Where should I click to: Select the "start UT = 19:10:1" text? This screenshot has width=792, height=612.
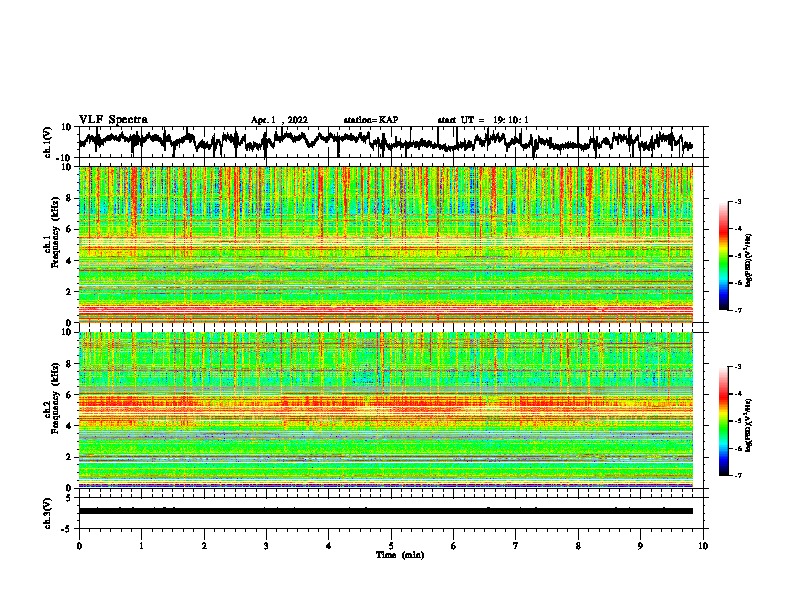point(483,120)
